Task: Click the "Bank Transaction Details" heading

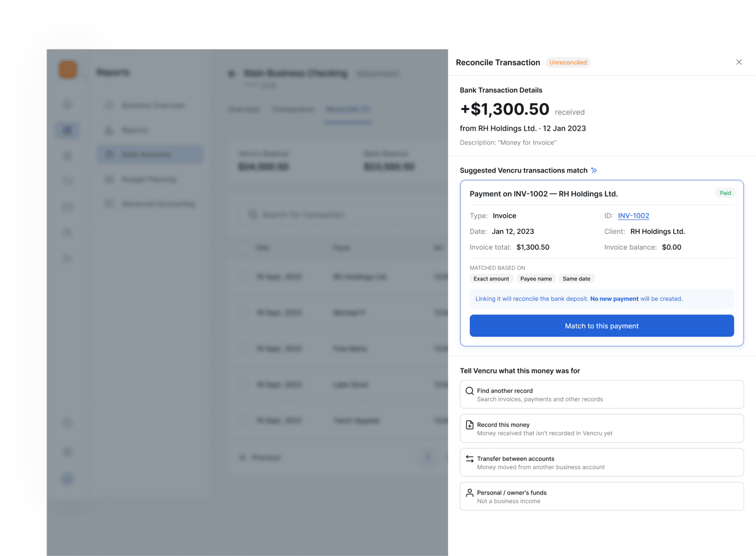Action: pyautogui.click(x=501, y=90)
